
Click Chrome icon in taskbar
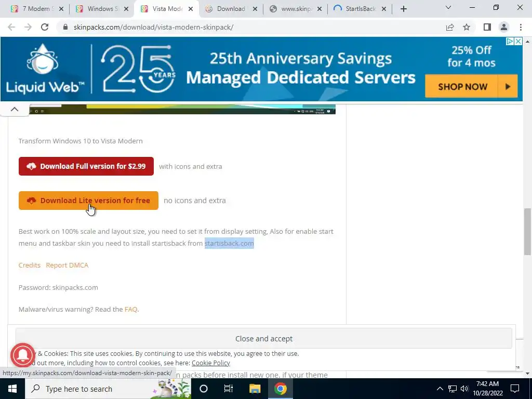pos(281,389)
